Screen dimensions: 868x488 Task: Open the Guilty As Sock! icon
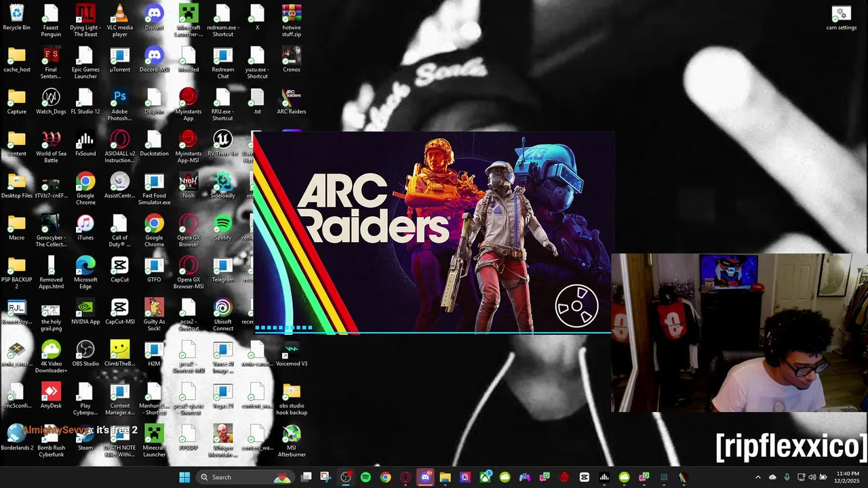(154, 314)
